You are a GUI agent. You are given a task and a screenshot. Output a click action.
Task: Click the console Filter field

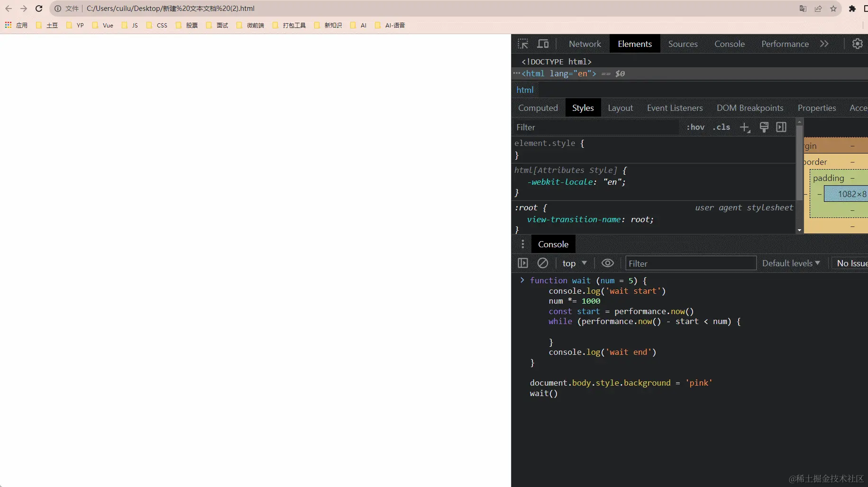(691, 263)
